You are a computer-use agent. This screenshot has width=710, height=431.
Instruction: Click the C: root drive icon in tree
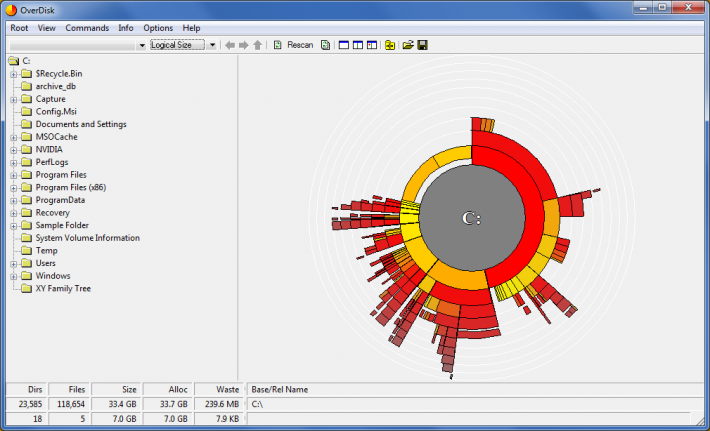click(x=14, y=61)
